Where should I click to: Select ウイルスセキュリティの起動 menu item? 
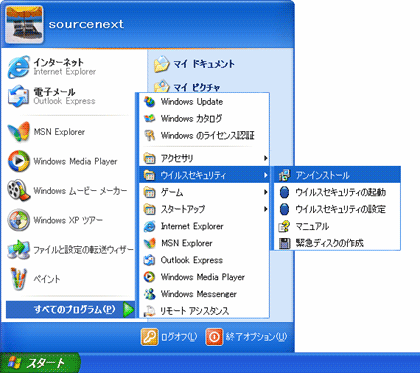click(337, 192)
